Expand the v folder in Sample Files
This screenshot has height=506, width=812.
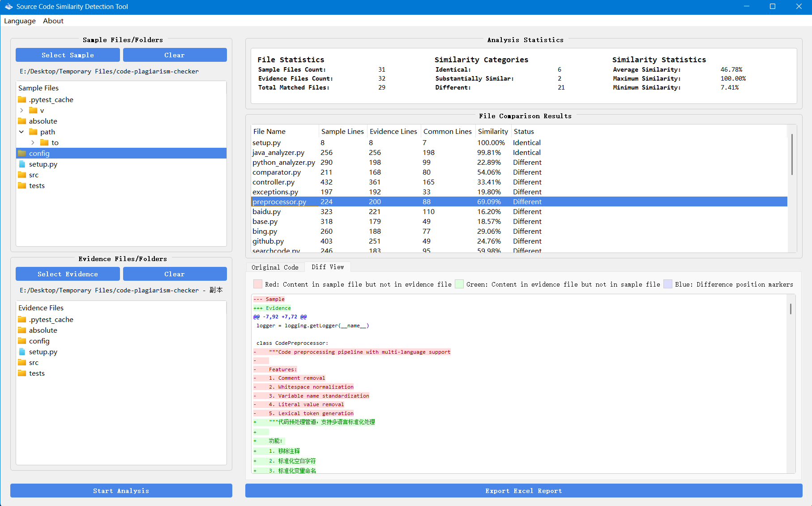click(21, 110)
